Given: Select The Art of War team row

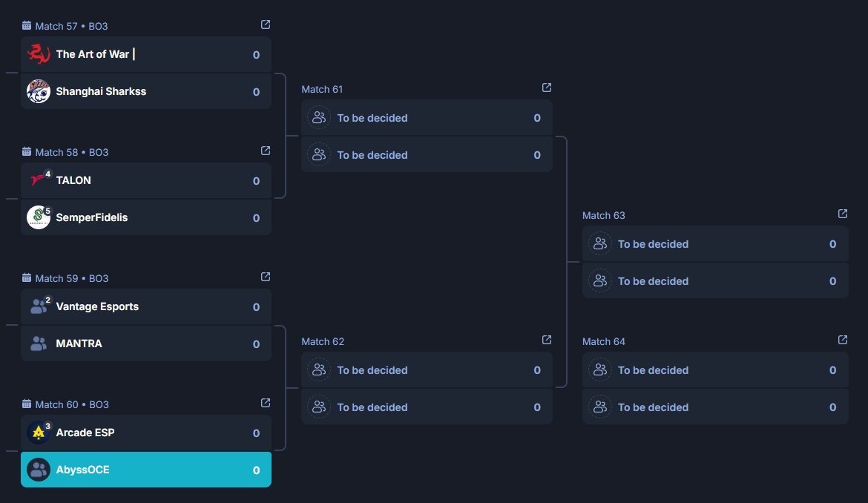Looking at the screenshot, I should (146, 54).
